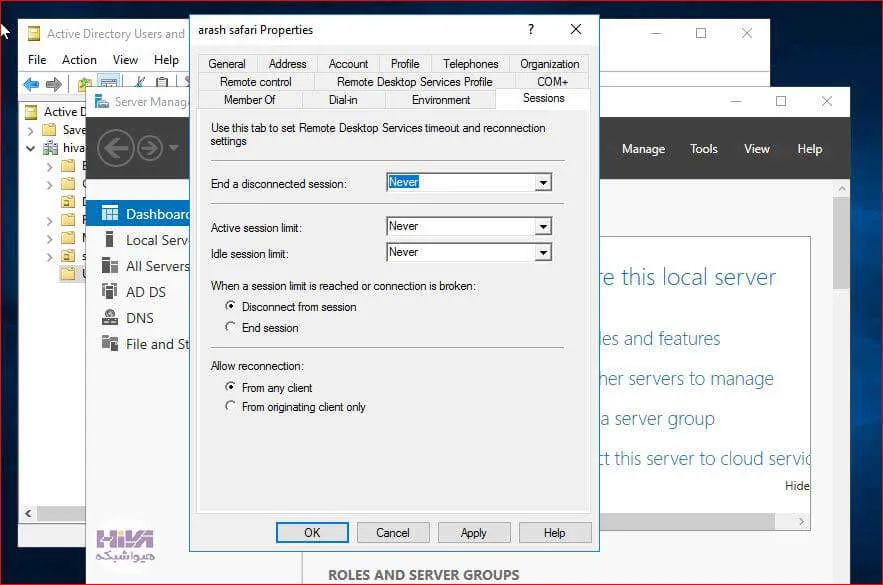Select the Saved Queries folder icon
Image resolution: width=883 pixels, height=585 pixels.
coord(50,130)
